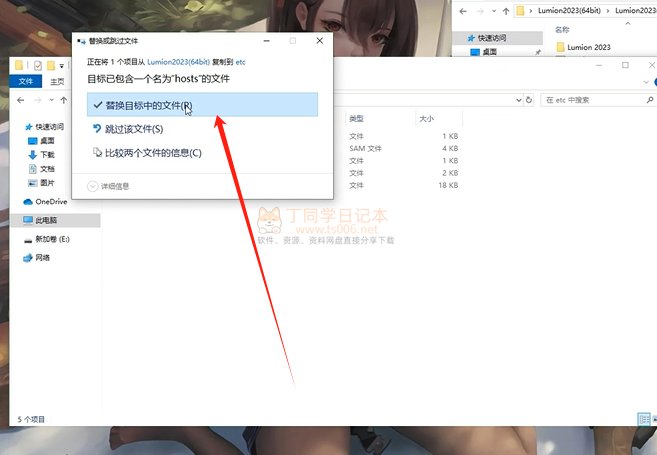This screenshot has width=657, height=455.
Task: Click the 5 个项目 status text
Action: [x=31, y=419]
